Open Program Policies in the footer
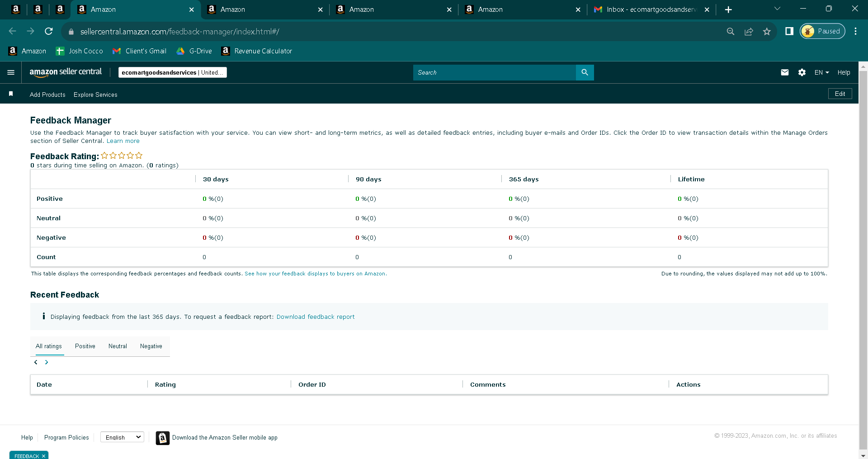 pyautogui.click(x=66, y=438)
